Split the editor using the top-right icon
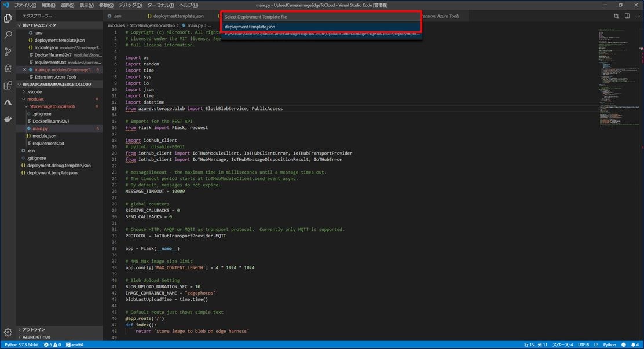The width and height of the screenshot is (644, 349). coord(616,16)
